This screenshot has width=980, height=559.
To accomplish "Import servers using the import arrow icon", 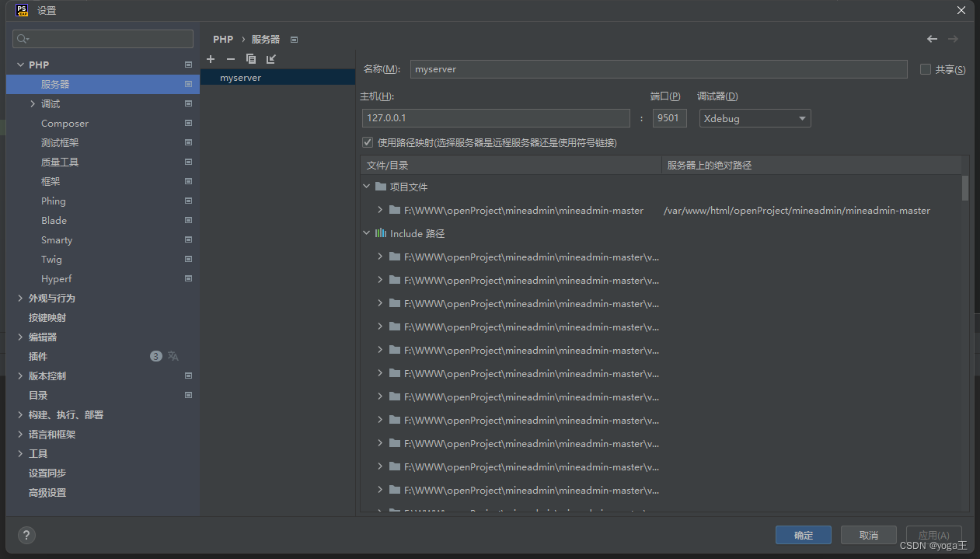I will tap(270, 58).
